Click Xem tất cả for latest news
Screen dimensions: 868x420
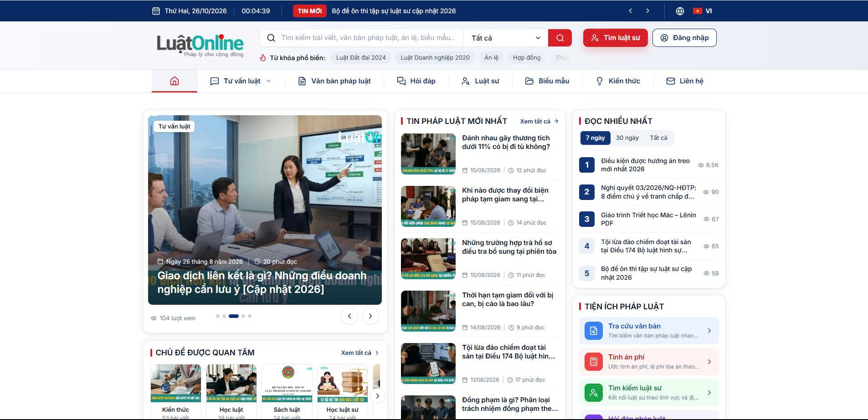(539, 121)
